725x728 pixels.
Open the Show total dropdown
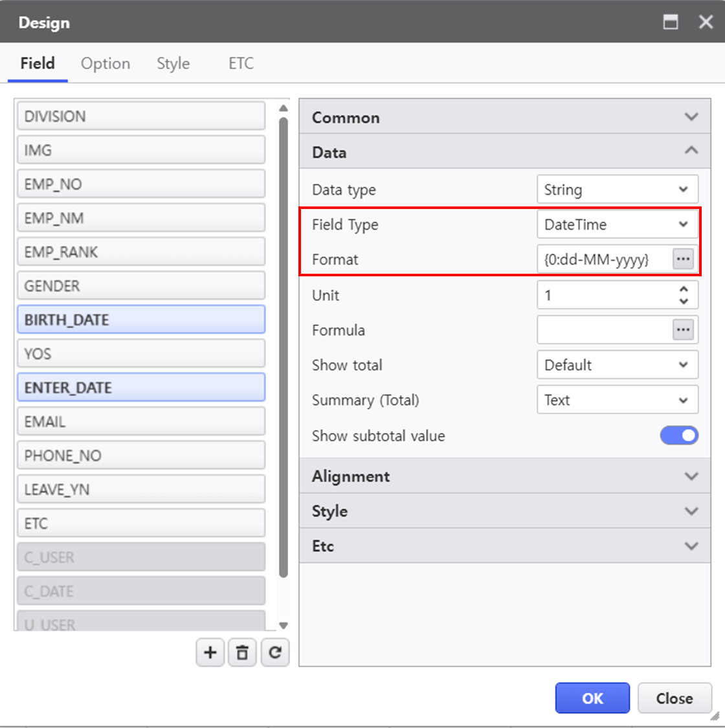tap(618, 364)
